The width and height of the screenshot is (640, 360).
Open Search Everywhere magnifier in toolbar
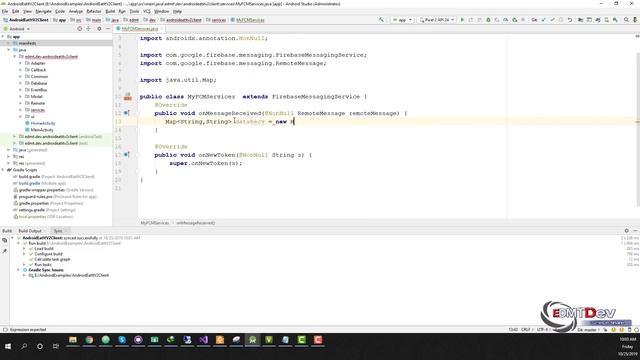click(626, 20)
